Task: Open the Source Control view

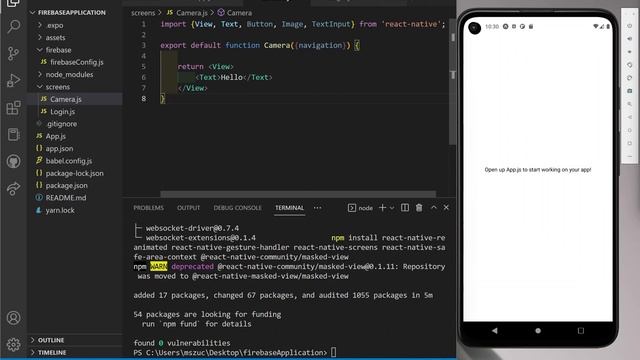Action: tap(13, 53)
